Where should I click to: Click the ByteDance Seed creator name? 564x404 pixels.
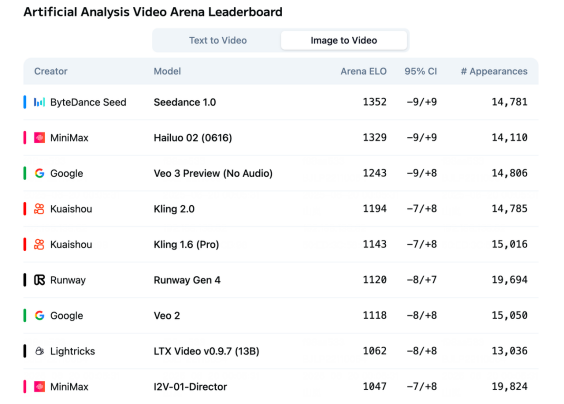pyautogui.click(x=88, y=102)
